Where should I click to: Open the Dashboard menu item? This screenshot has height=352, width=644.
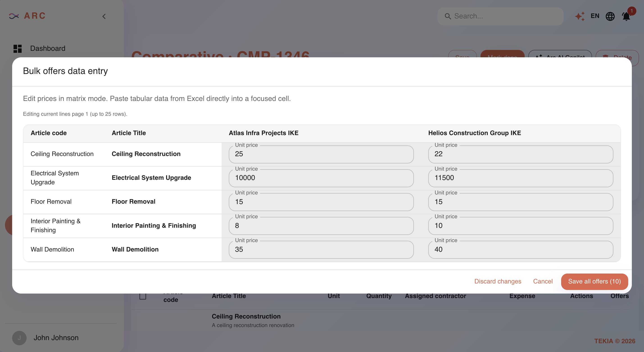pos(48,48)
